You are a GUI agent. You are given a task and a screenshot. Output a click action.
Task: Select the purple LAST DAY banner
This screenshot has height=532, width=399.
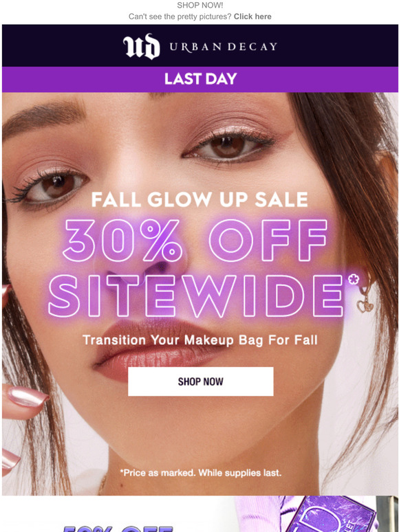(x=199, y=79)
